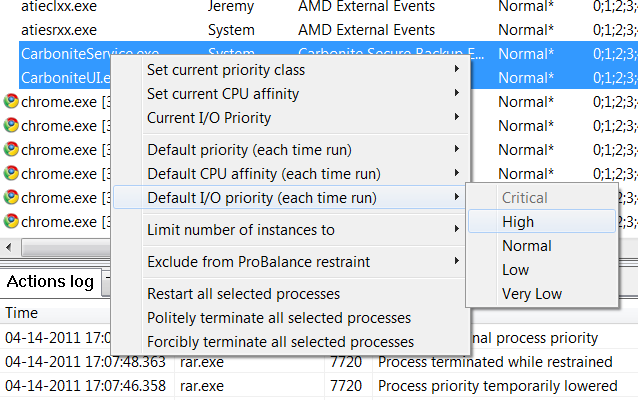Open Exclude from ProBalance restraint submenu

coord(291,262)
